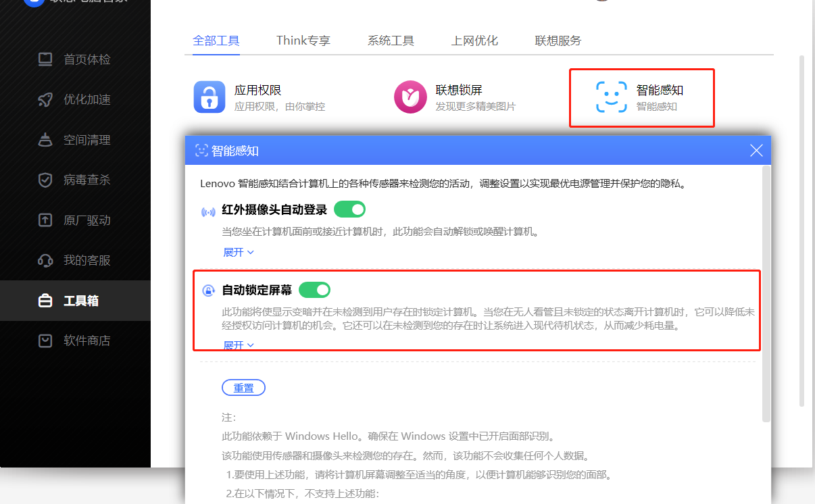Switch to the 系统工具 tab

pos(391,41)
